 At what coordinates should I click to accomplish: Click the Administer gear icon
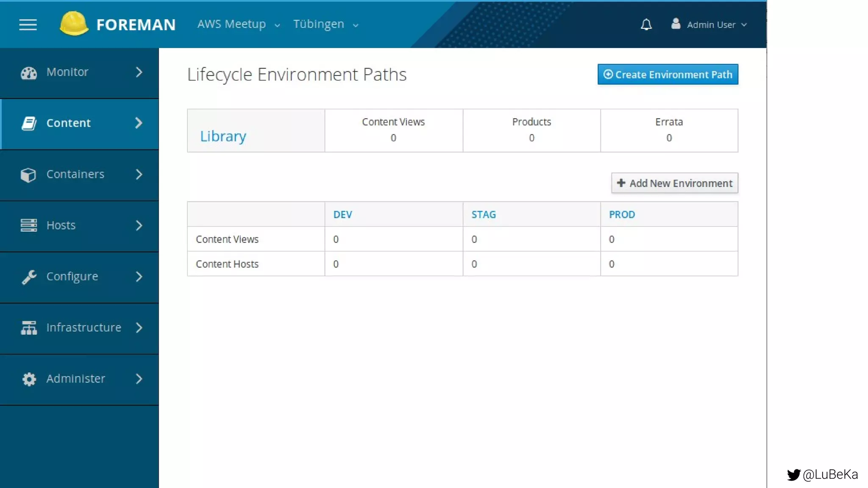tap(29, 379)
